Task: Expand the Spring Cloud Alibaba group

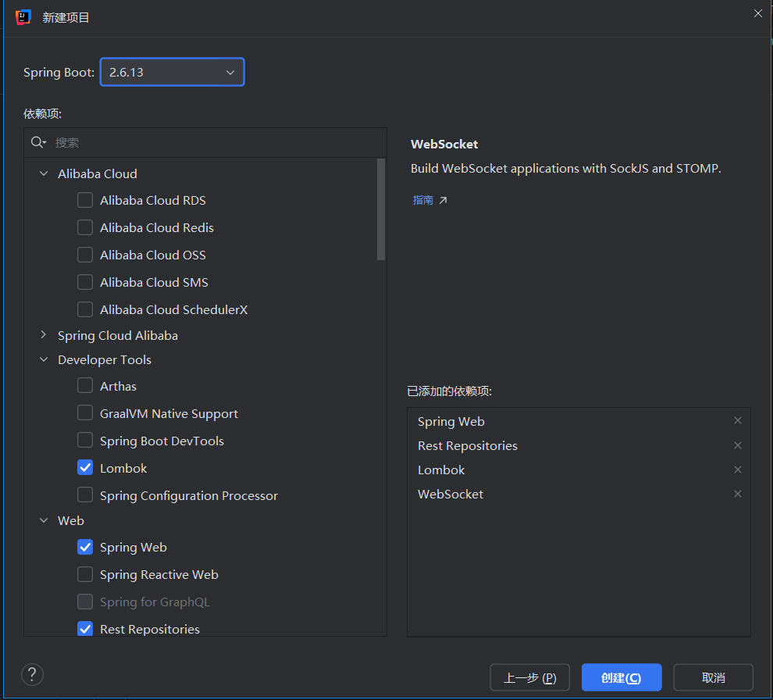Action: click(x=44, y=335)
